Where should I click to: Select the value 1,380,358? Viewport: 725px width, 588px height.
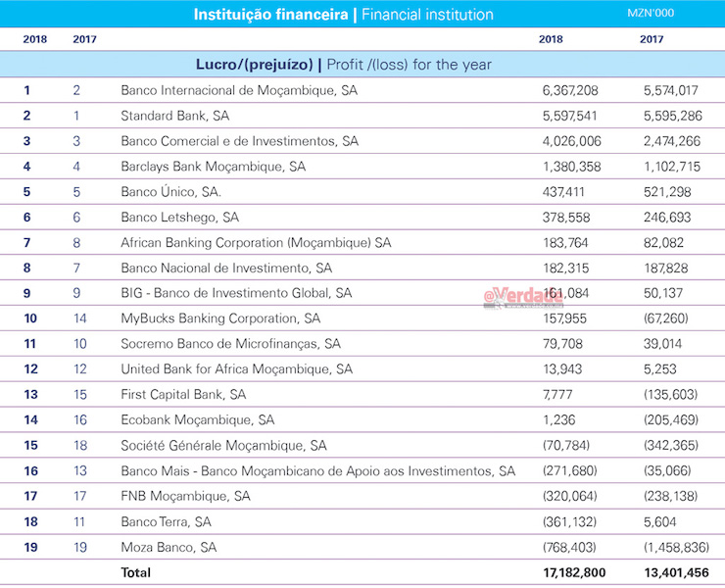click(x=571, y=167)
